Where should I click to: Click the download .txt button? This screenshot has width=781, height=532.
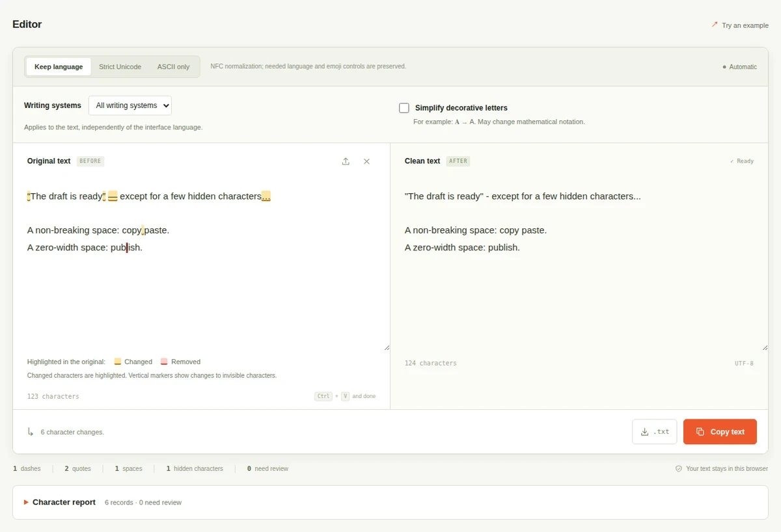point(655,432)
